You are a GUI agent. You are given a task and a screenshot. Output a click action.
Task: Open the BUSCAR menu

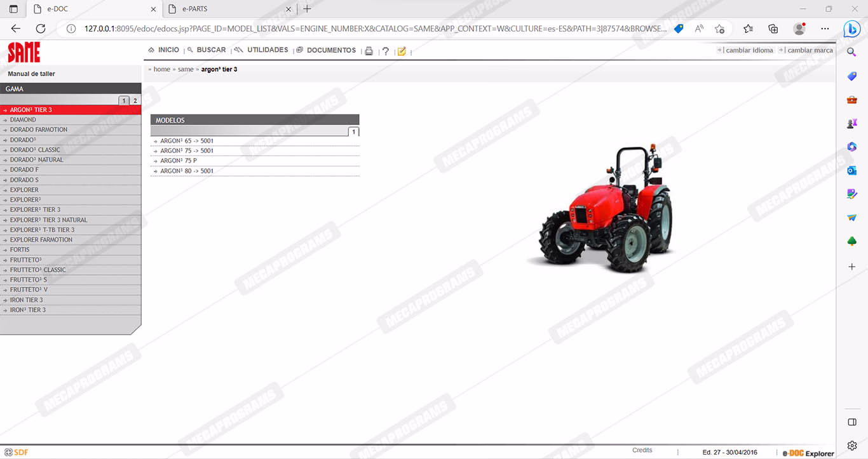tap(207, 50)
